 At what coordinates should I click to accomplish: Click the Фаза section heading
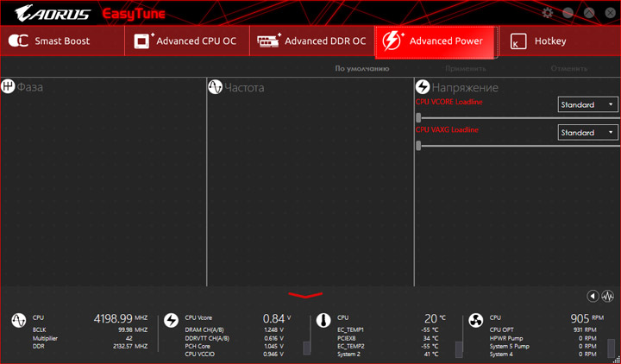tap(29, 87)
